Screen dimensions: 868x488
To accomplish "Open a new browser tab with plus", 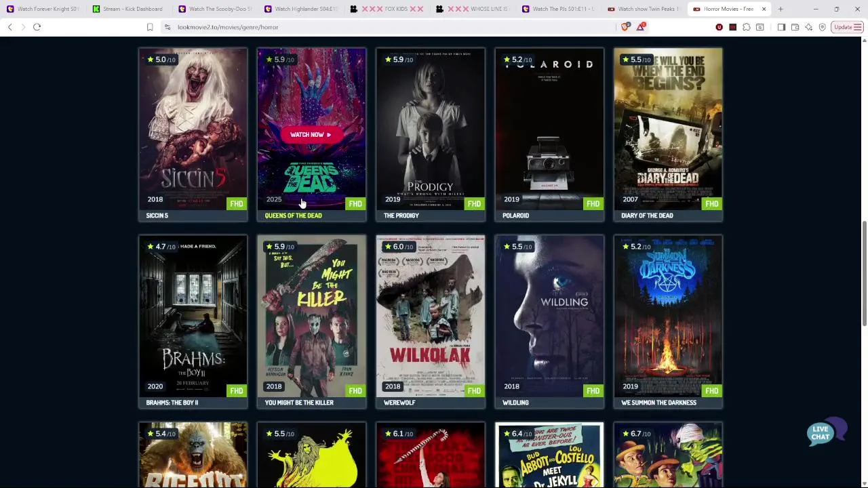I will [x=781, y=9].
